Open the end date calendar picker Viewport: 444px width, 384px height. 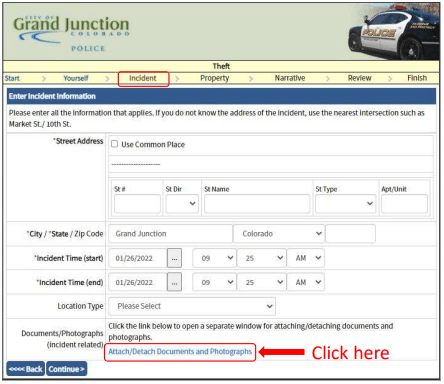174,282
